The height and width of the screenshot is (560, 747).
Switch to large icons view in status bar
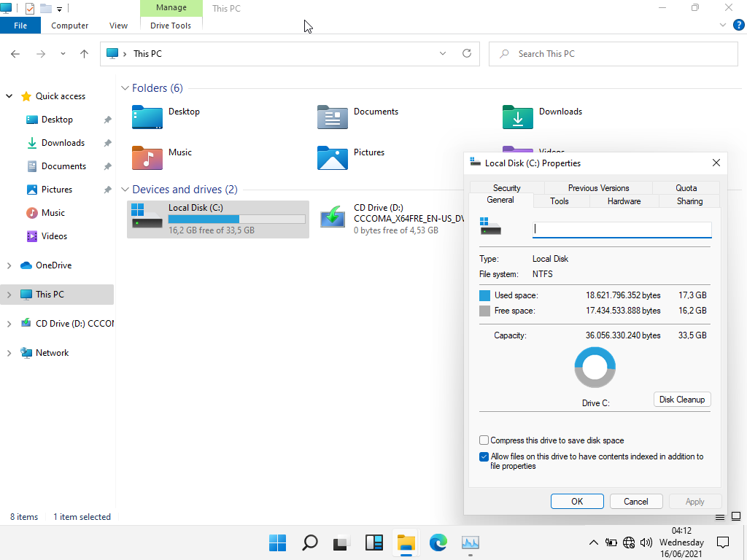[x=736, y=517]
